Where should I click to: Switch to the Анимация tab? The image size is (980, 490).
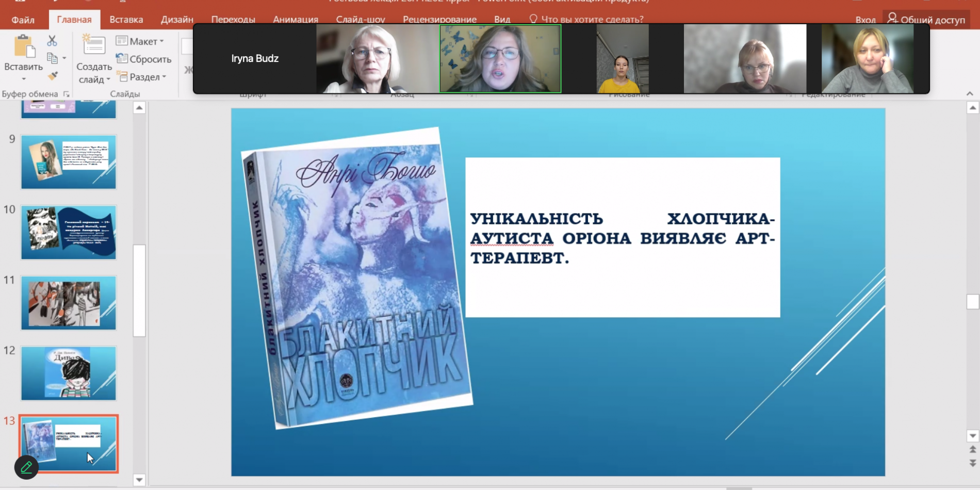[296, 20]
